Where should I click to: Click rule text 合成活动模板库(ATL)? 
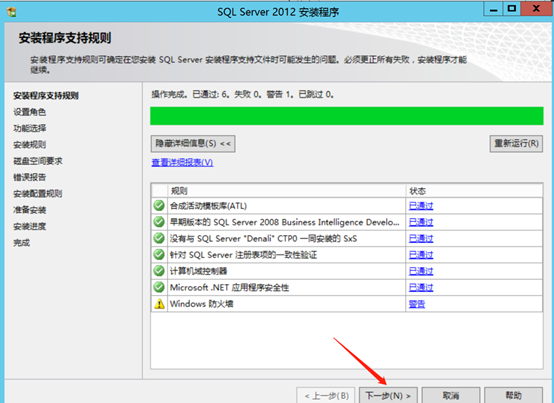(208, 206)
